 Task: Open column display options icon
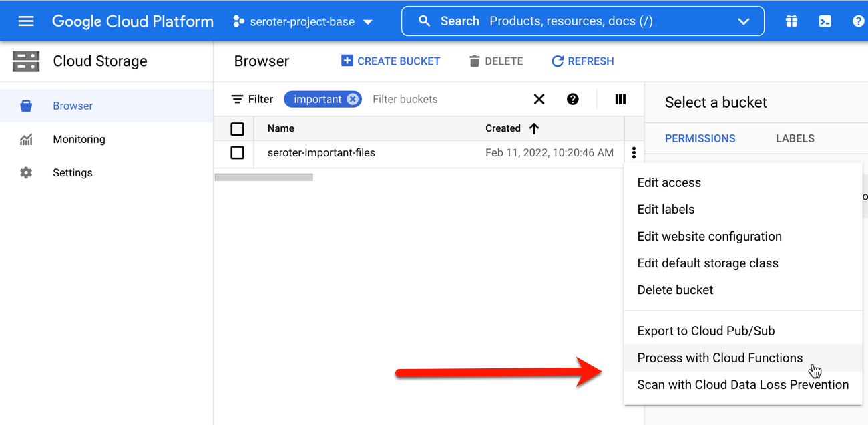[620, 99]
